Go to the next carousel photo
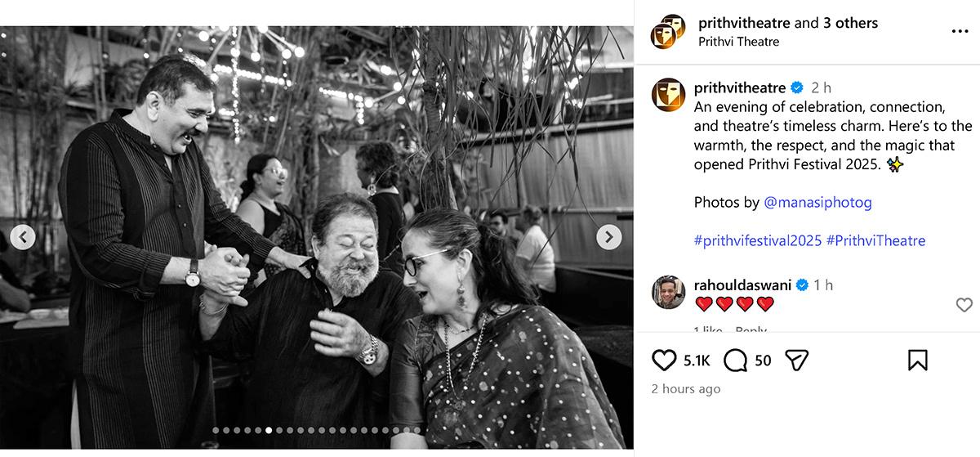980x457 pixels. 608,237
